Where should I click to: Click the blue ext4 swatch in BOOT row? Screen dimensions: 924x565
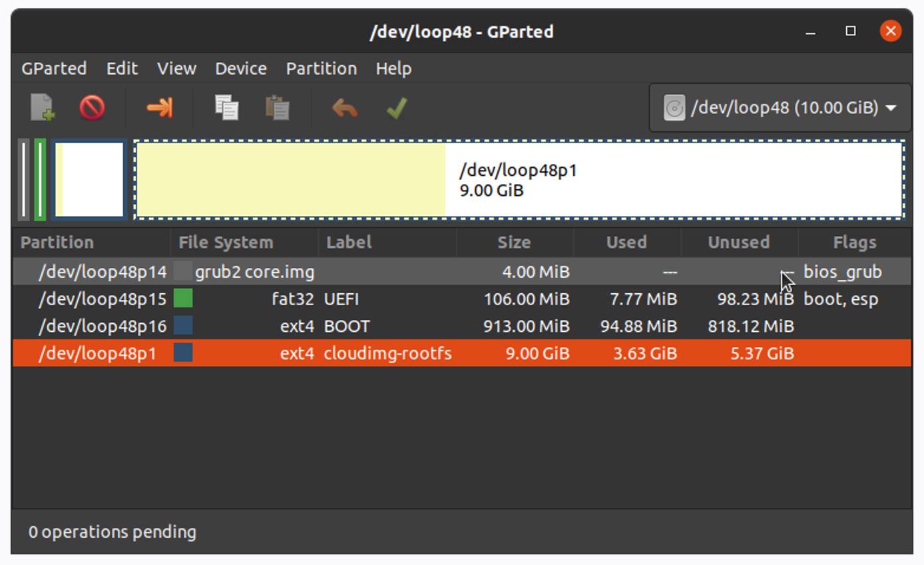pyautogui.click(x=183, y=326)
